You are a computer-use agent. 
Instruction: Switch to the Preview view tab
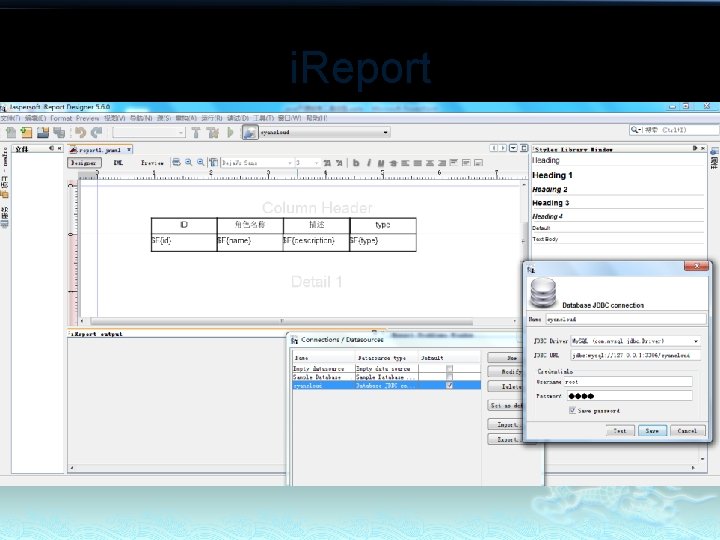point(152,163)
